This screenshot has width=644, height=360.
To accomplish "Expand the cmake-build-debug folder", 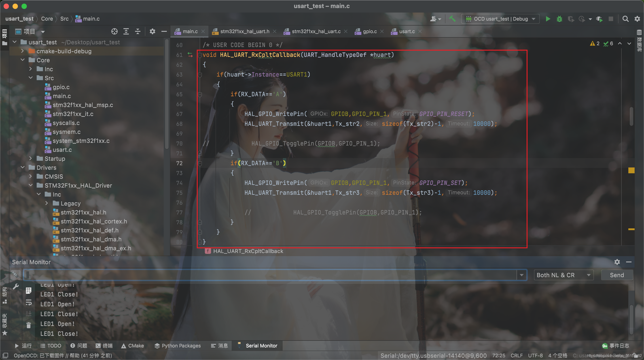I will point(23,51).
